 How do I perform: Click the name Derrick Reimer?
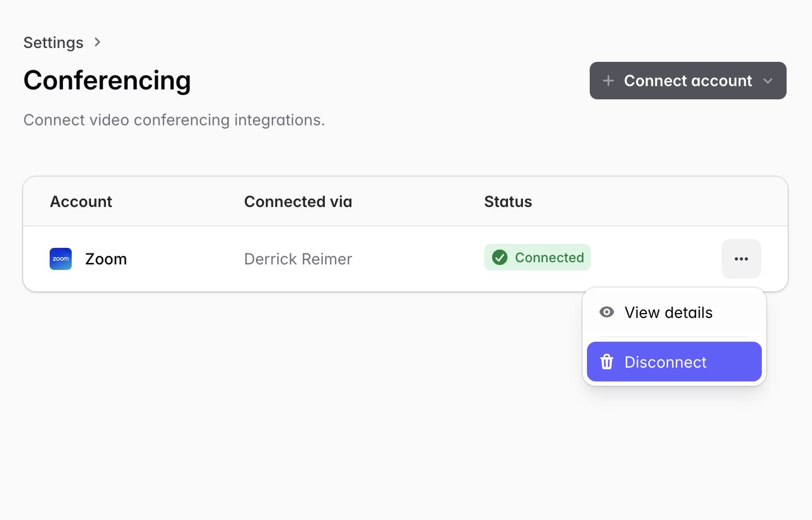(298, 259)
